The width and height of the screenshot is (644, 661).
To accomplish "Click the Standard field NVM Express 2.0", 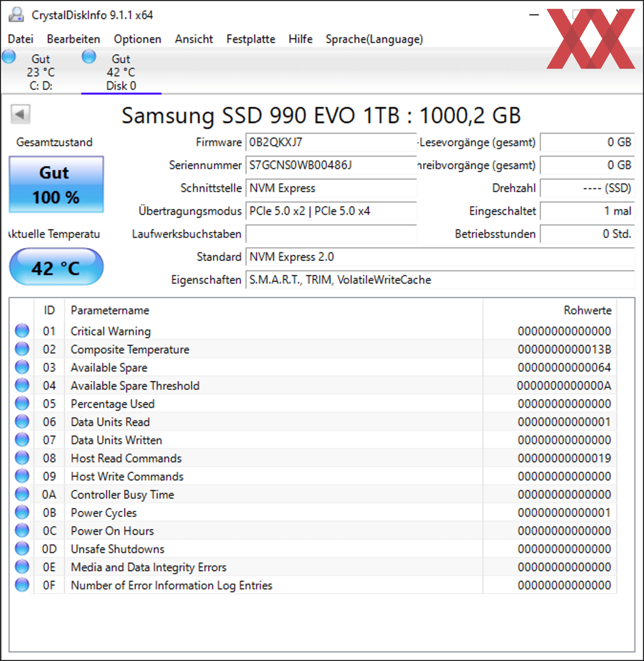I will 440,257.
